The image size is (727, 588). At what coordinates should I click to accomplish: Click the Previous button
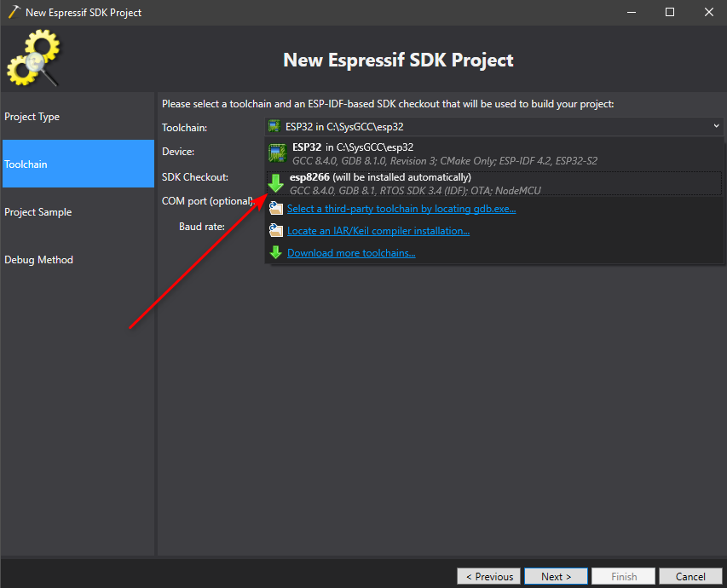(x=488, y=576)
